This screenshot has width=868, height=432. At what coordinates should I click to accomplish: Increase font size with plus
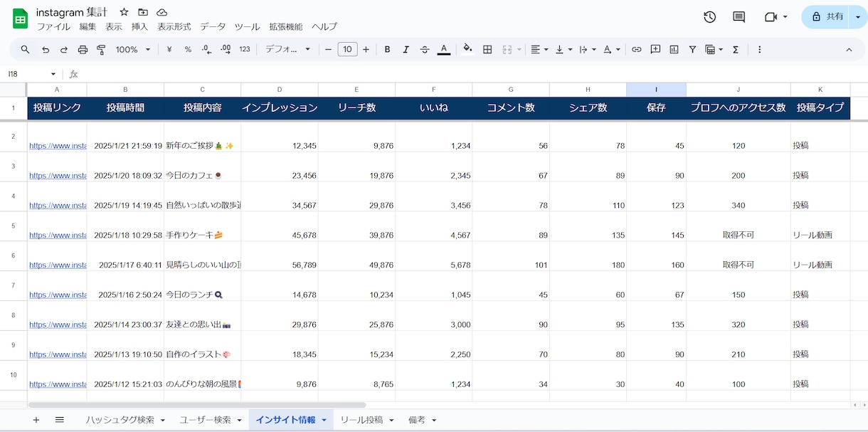(366, 50)
